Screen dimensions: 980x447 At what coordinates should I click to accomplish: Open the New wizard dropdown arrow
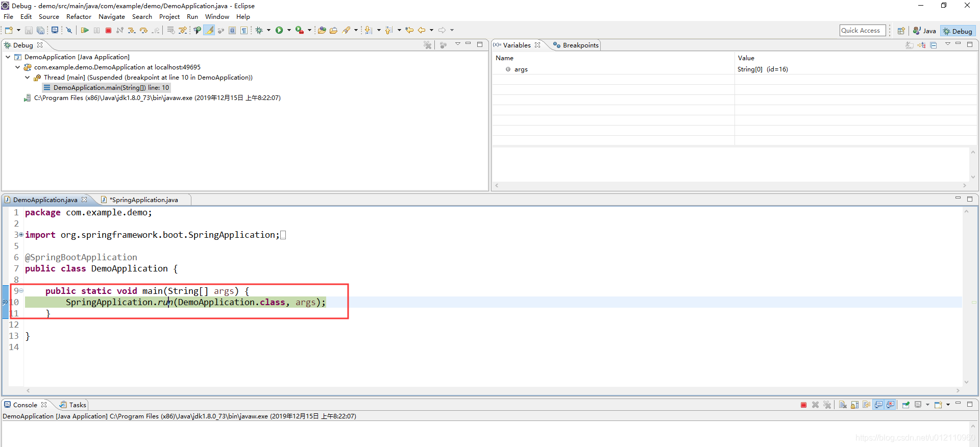(18, 30)
